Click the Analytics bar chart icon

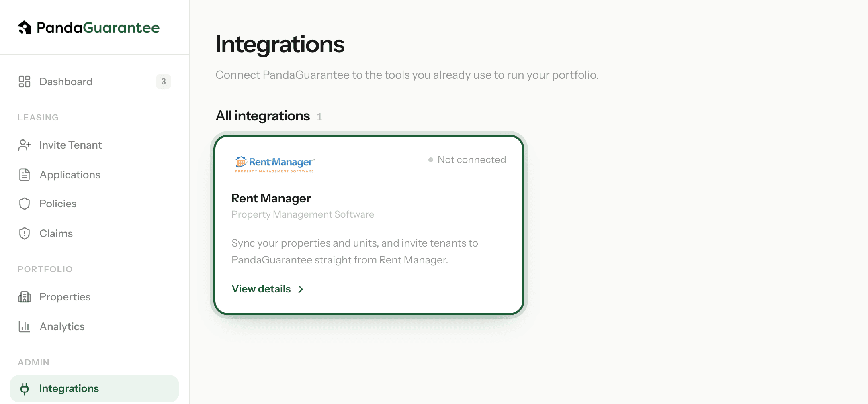25,326
